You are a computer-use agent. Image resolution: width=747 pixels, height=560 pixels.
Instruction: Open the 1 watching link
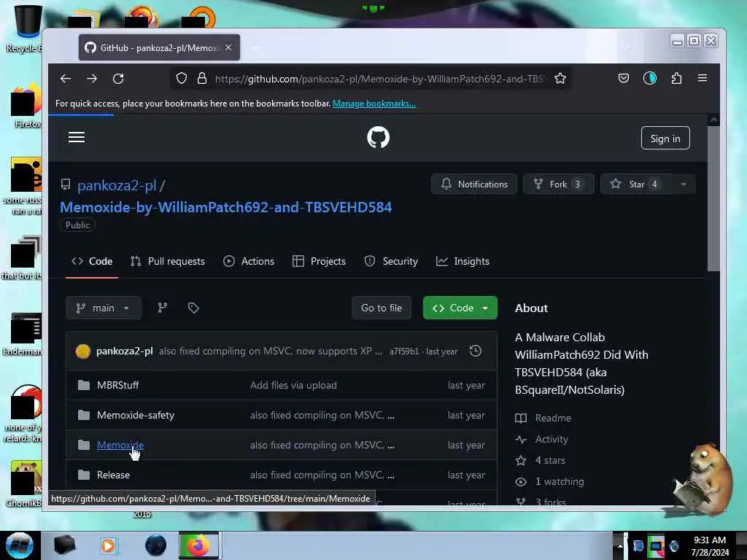pyautogui.click(x=560, y=481)
